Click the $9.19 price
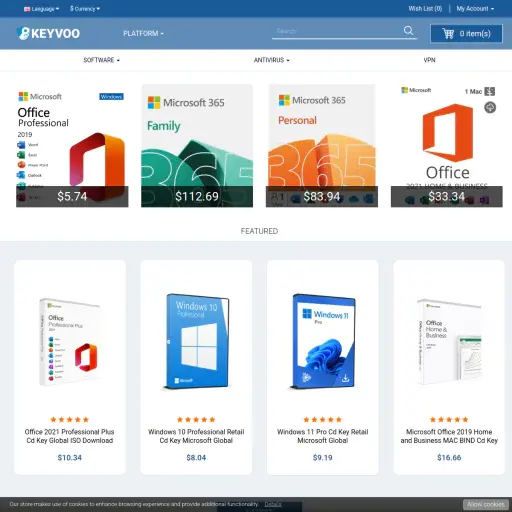 tap(323, 457)
